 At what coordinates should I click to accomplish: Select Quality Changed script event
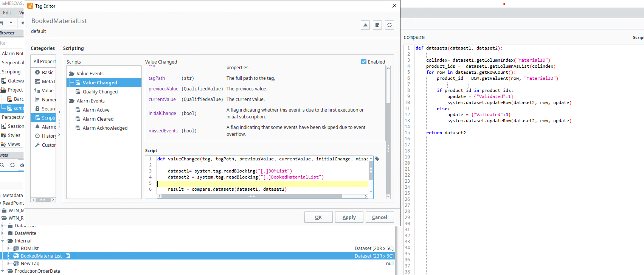[x=100, y=92]
